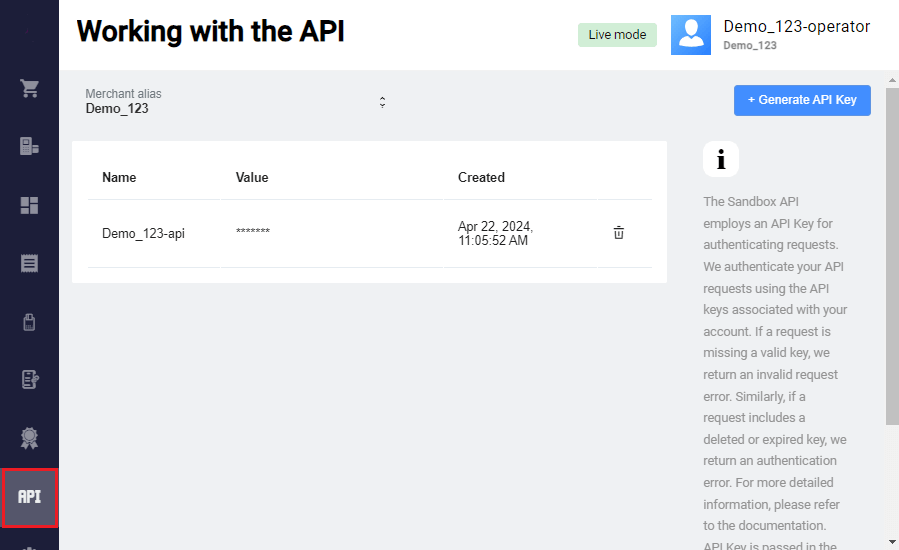Click the award badge sidebar icon
This screenshot has height=550, width=899.
pyautogui.click(x=29, y=438)
